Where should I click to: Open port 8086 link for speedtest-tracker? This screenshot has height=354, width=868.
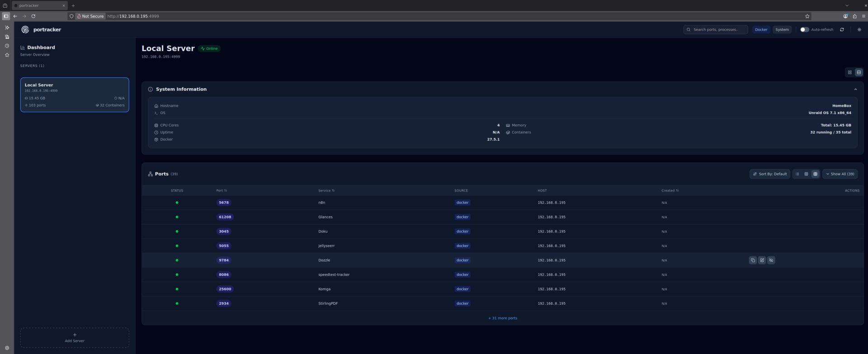coord(224,275)
